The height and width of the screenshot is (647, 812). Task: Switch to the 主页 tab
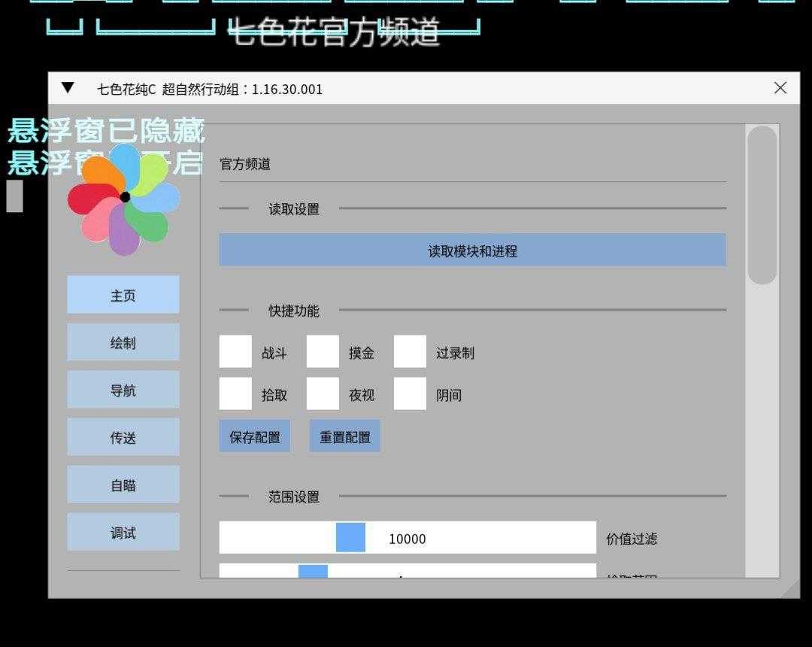pos(123,295)
